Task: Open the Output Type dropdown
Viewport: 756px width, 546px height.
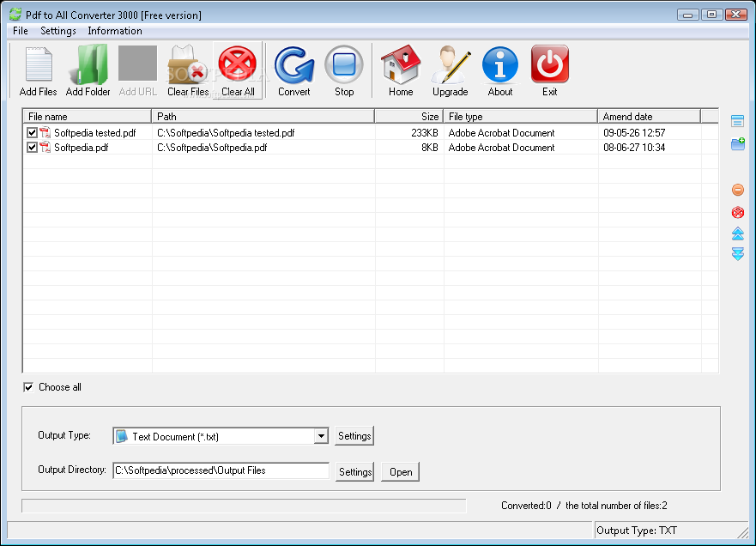Action: click(x=321, y=436)
